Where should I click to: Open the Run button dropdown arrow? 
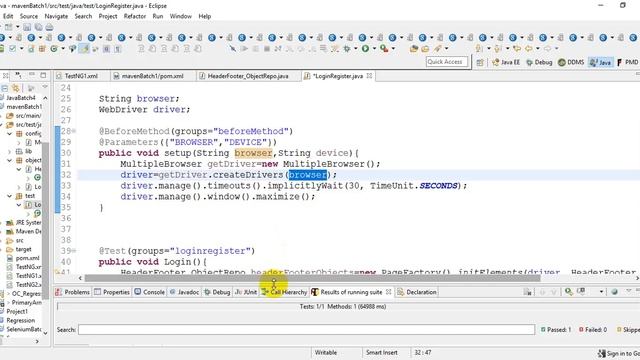click(x=374, y=49)
